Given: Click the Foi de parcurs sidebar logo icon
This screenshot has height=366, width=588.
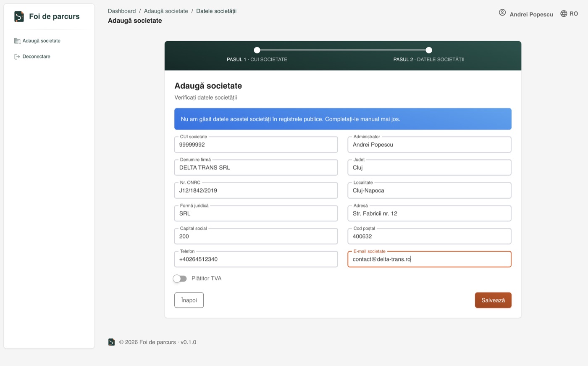Looking at the screenshot, I should pos(19,16).
